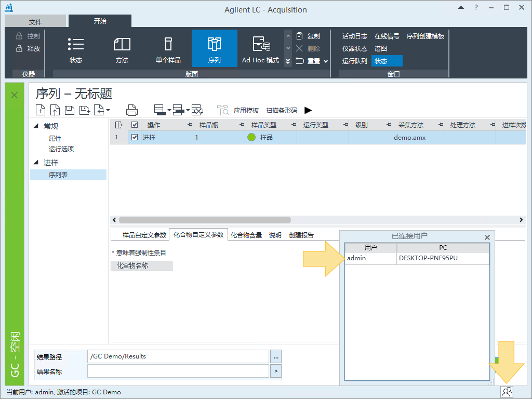Image resolution: width=532 pixels, height=399 pixels.
Task: Click the 结果路径 field showing /GC Demo/Results
Action: coord(178,356)
